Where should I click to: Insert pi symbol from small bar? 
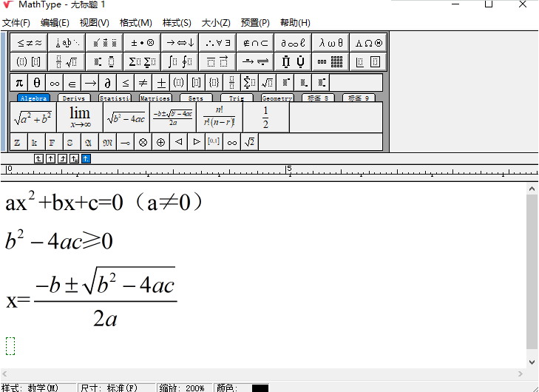[19, 83]
